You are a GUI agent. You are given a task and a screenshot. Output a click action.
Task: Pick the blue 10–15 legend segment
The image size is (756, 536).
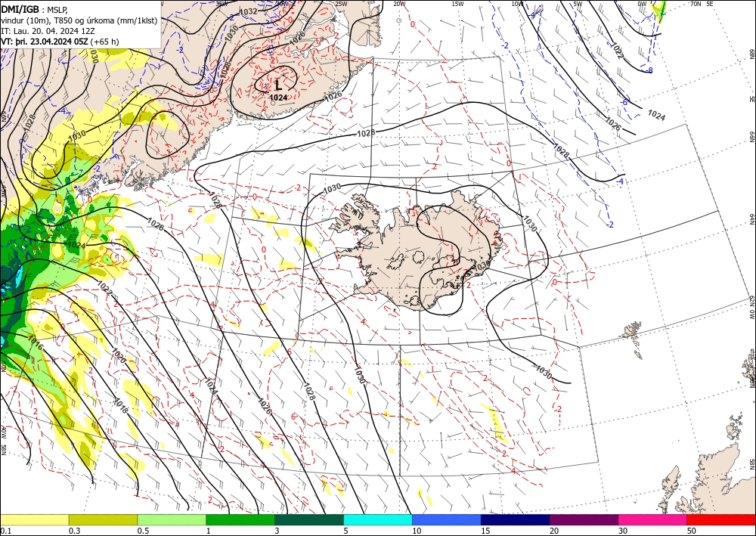[447, 519]
